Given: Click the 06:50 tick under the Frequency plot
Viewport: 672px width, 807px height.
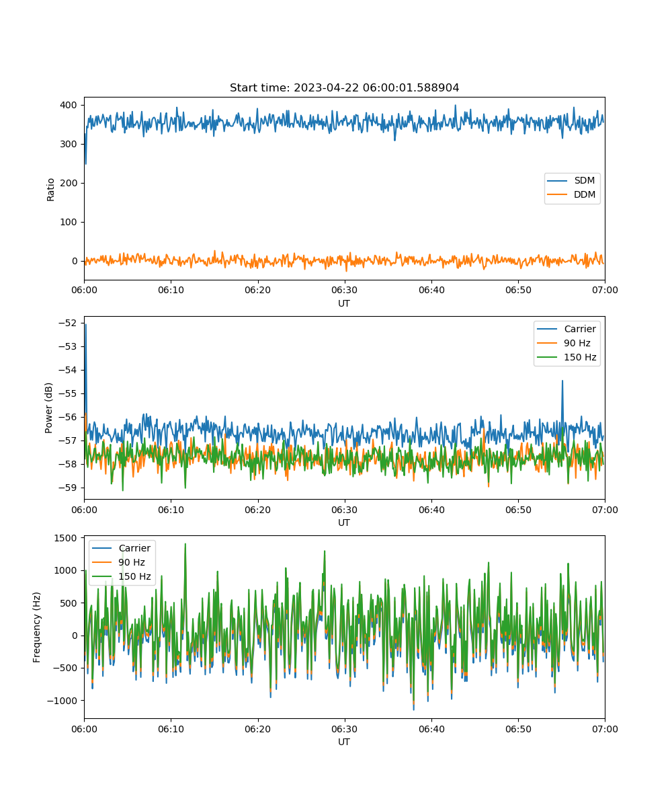Looking at the screenshot, I should [517, 728].
